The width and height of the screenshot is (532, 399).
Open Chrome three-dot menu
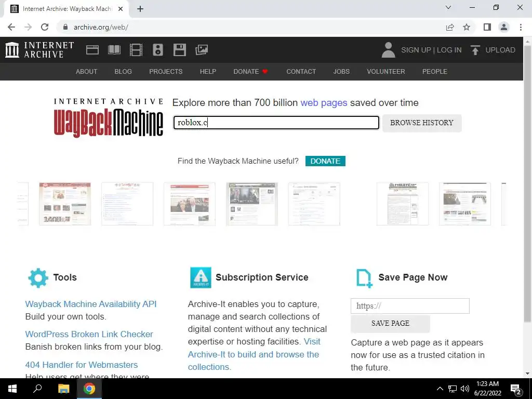coord(521,27)
